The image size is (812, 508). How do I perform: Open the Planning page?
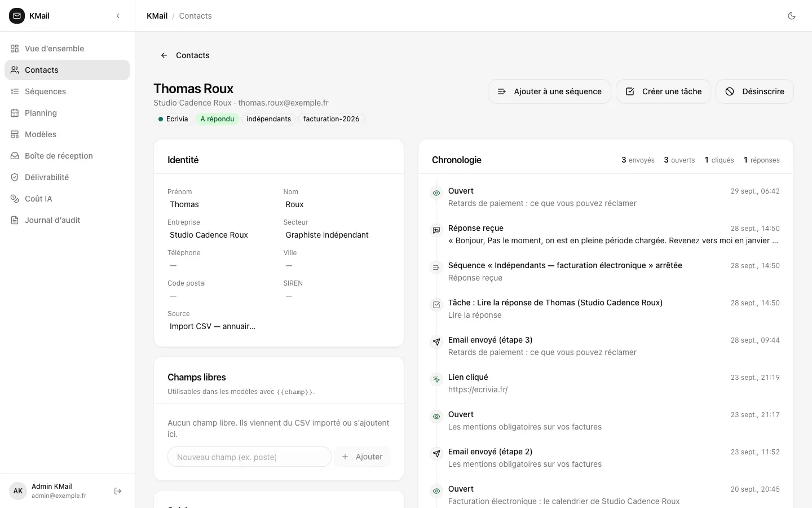[67, 113]
